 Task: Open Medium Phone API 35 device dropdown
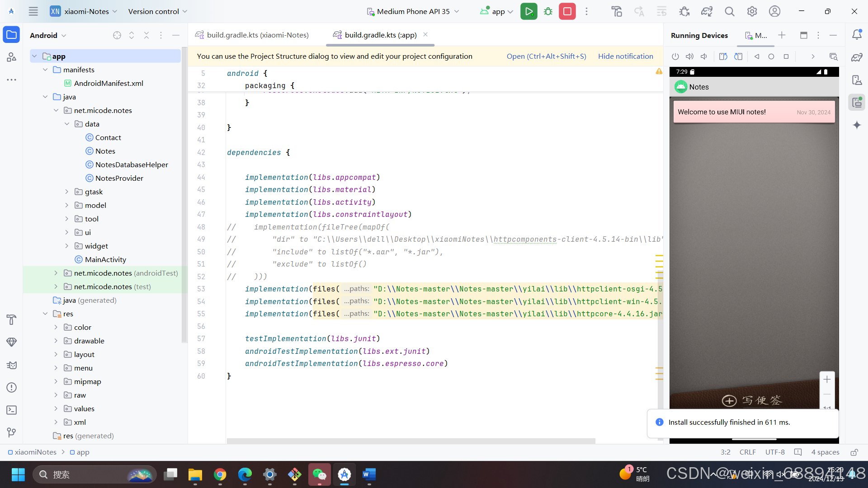tap(413, 11)
